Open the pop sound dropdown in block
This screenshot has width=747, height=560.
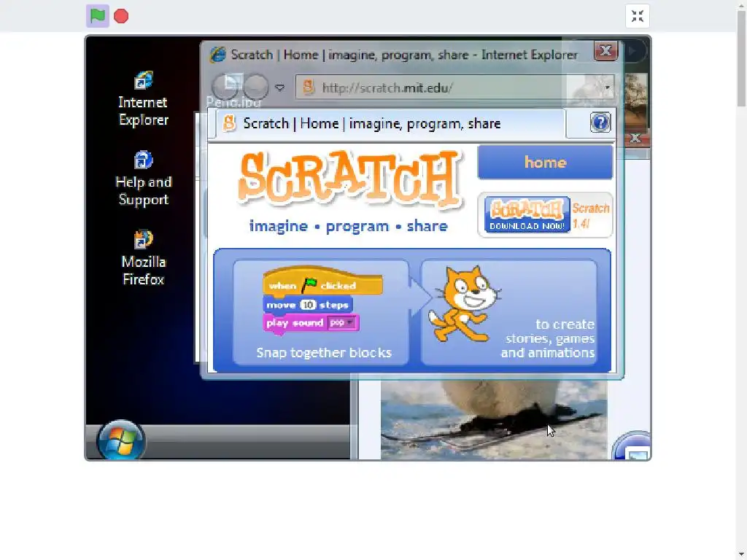tap(342, 323)
